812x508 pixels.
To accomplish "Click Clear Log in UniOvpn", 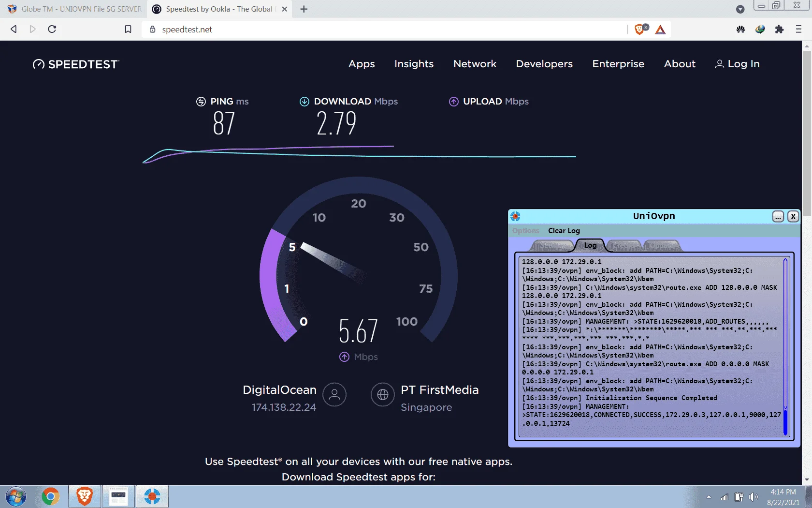I will click(x=564, y=231).
